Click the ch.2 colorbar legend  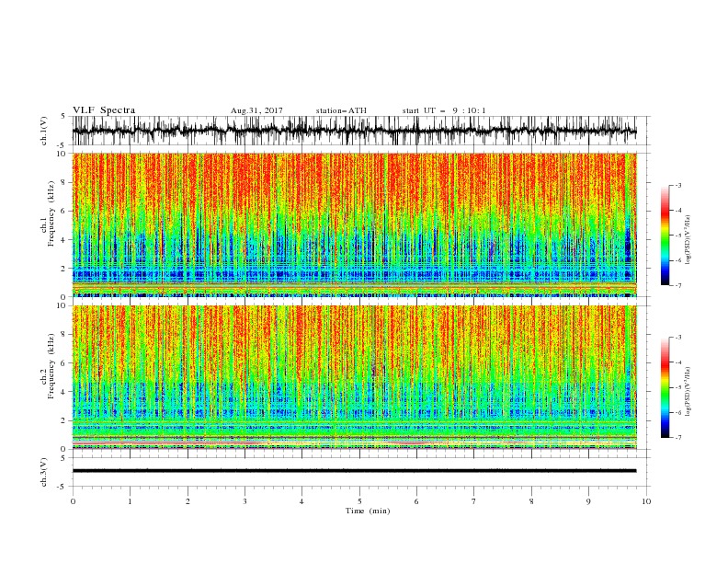coord(665,387)
